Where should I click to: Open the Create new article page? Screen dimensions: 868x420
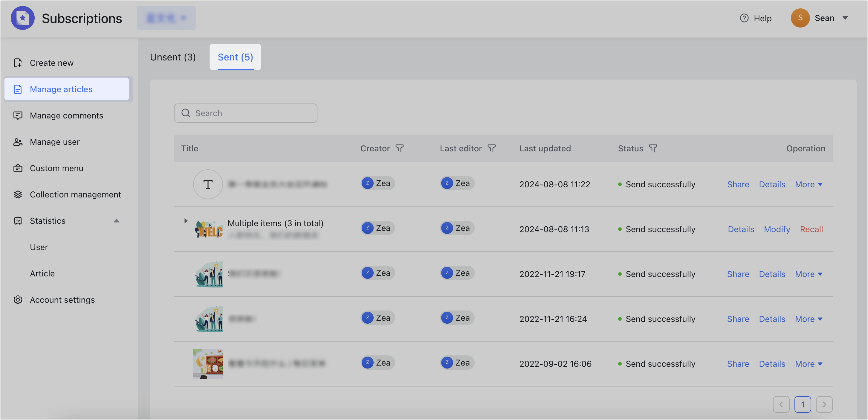tap(51, 63)
